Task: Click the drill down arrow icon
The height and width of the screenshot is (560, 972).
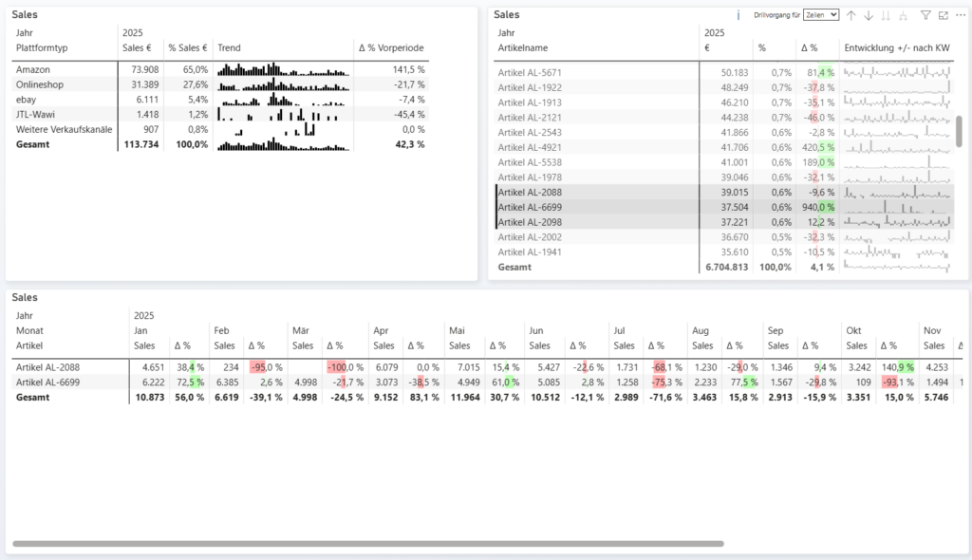Action: (869, 15)
